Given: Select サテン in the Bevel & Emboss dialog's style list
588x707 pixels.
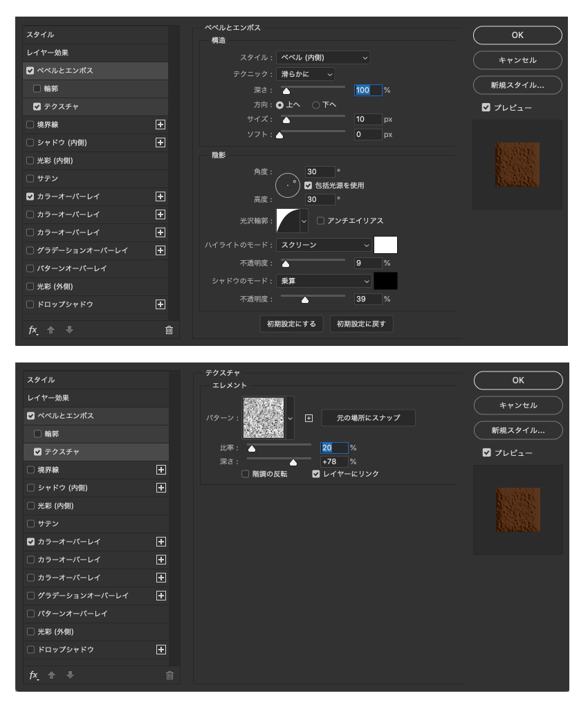Looking at the screenshot, I should point(47,178).
